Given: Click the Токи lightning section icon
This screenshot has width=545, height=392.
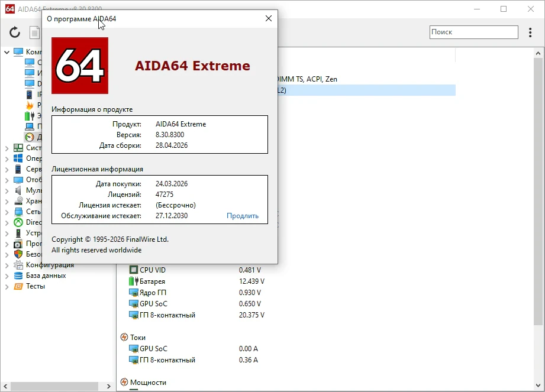Looking at the screenshot, I should (x=124, y=337).
